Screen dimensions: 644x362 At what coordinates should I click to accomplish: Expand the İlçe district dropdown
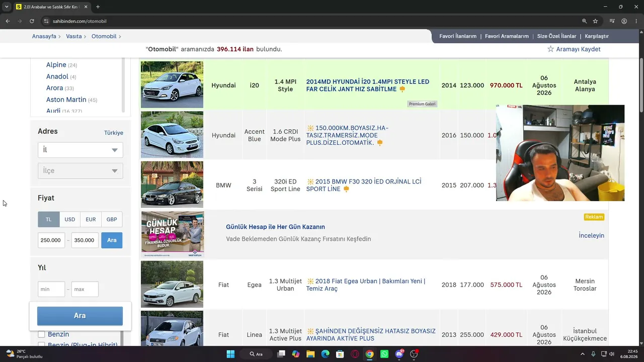[80, 170]
